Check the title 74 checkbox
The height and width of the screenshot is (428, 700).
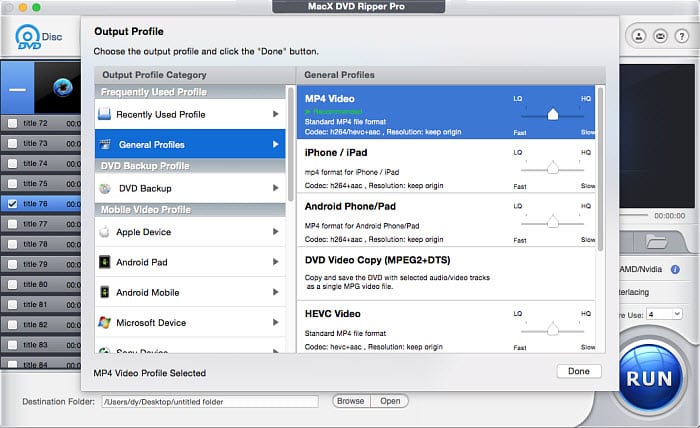tap(12, 163)
